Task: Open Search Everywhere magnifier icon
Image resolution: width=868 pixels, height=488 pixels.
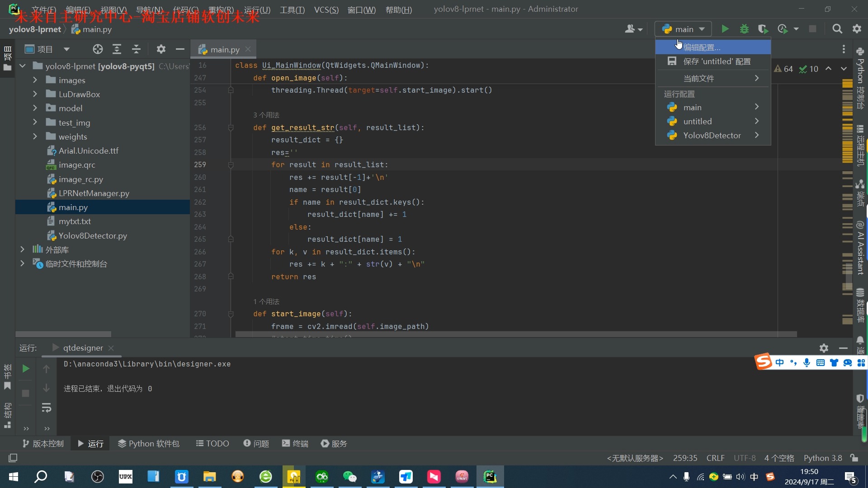Action: pos(837,29)
